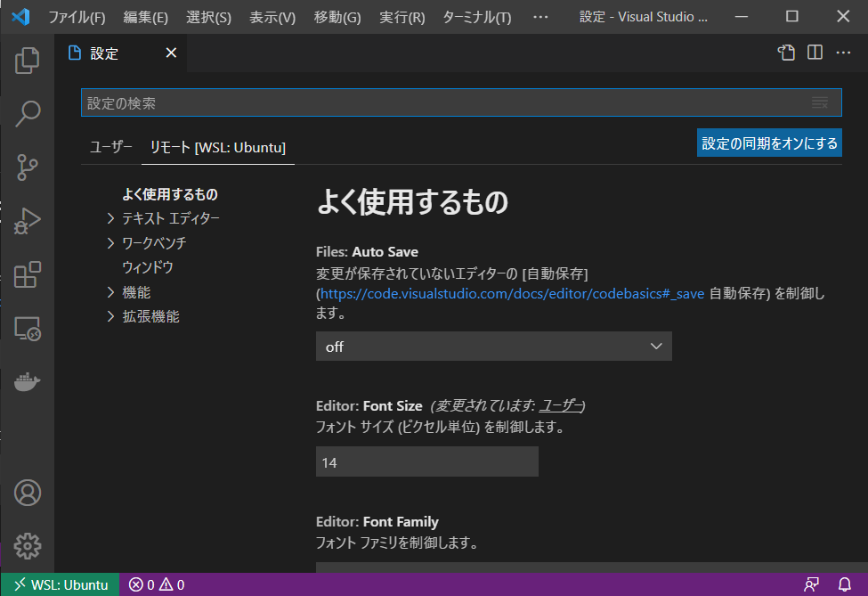Click the VS Code logo icon
Viewport: 868px width, 596px height.
click(x=21, y=17)
